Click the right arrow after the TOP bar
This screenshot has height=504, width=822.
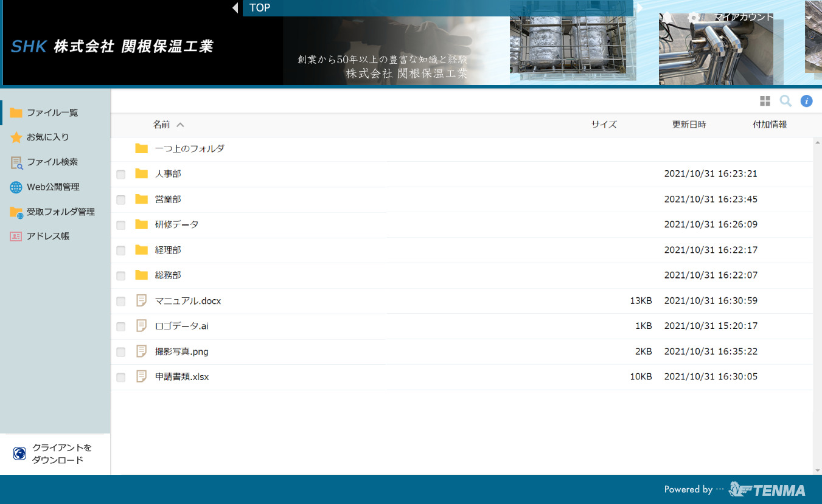(x=639, y=8)
